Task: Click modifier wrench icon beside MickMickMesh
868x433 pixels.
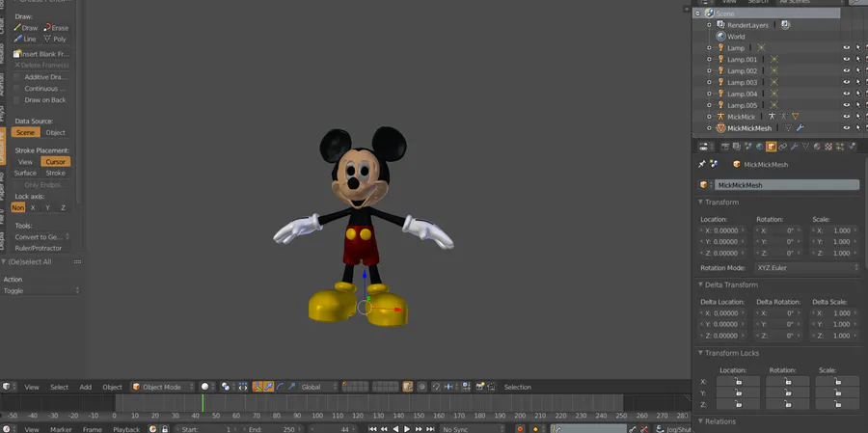Action: point(800,128)
